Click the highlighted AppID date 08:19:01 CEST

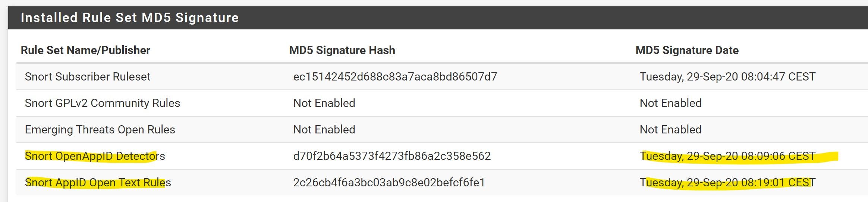coord(727,182)
